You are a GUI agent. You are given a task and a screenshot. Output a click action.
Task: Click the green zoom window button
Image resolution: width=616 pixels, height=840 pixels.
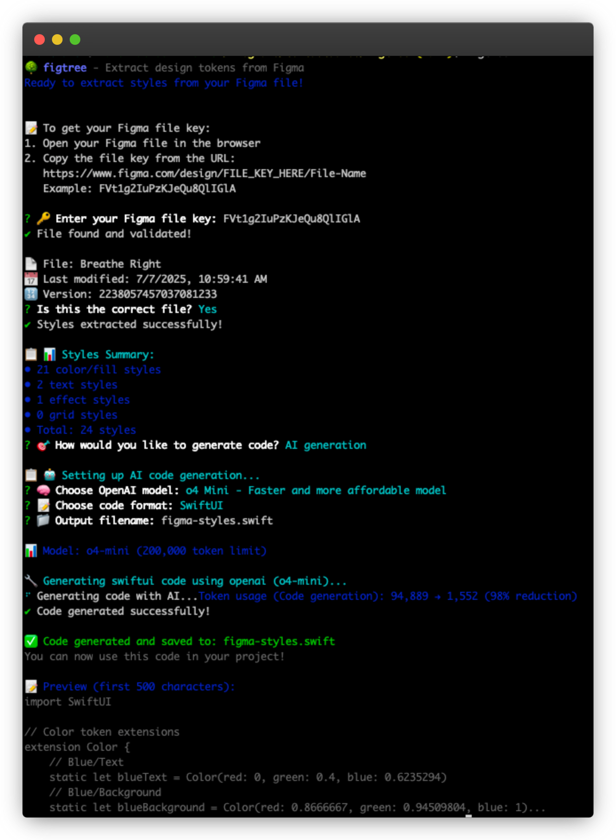coord(75,40)
